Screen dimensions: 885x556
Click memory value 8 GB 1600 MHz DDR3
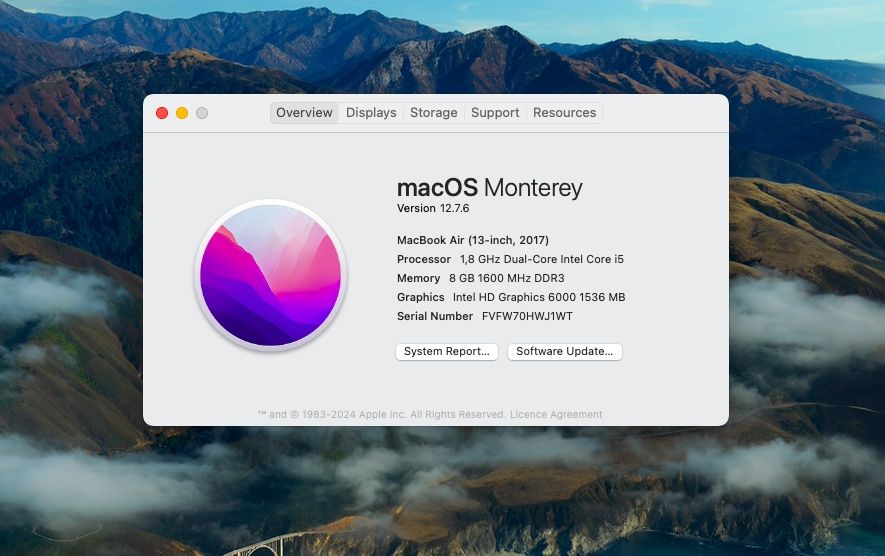point(507,278)
